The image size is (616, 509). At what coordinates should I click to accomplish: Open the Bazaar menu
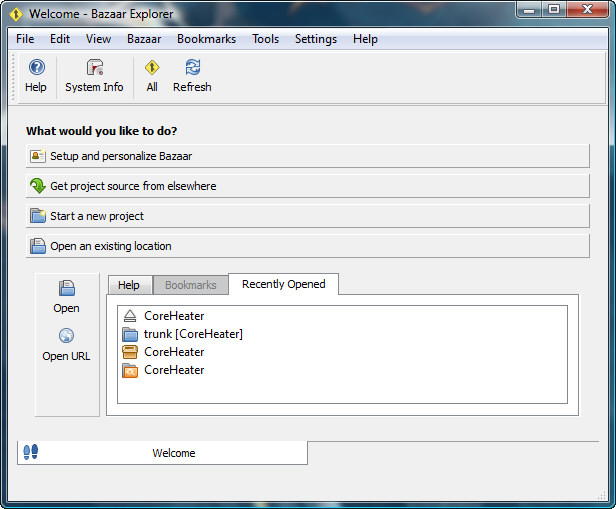tap(144, 39)
